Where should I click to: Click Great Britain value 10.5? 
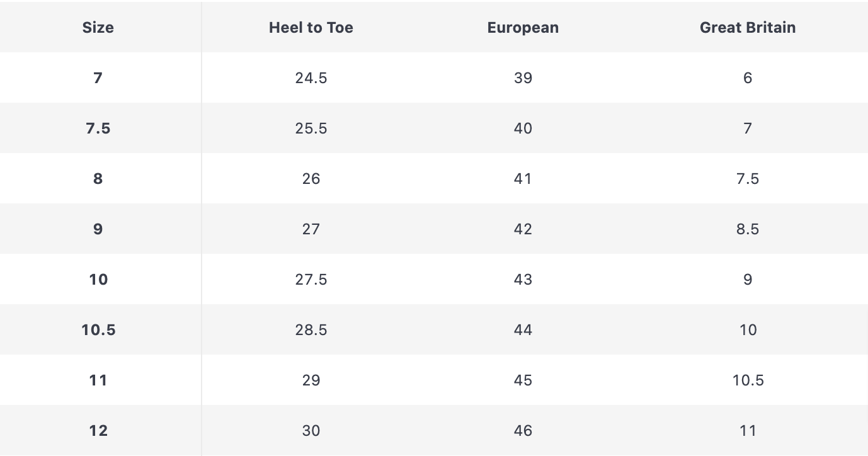point(748,380)
